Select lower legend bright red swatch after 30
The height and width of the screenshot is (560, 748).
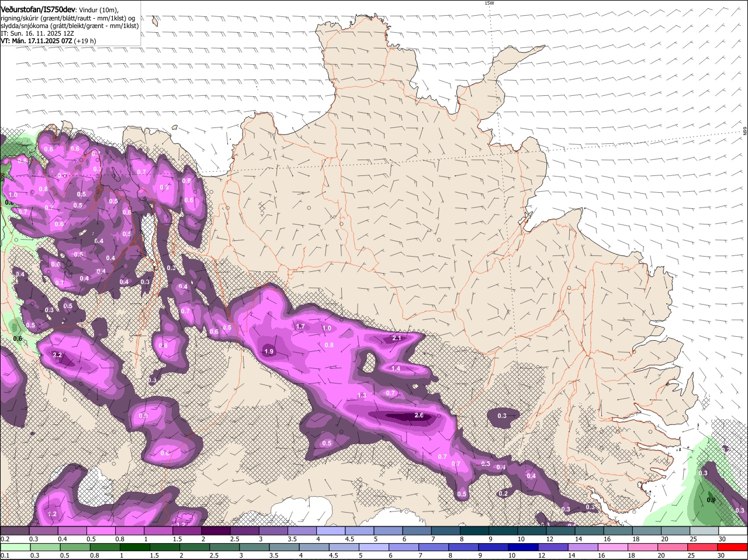pos(733,547)
